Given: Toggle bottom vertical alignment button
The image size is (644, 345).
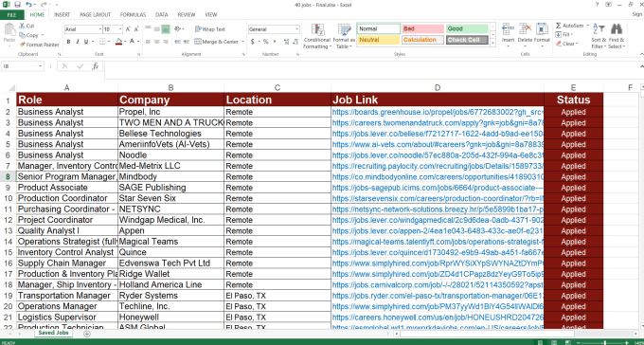Looking at the screenshot, I should pyautogui.click(x=165, y=29).
